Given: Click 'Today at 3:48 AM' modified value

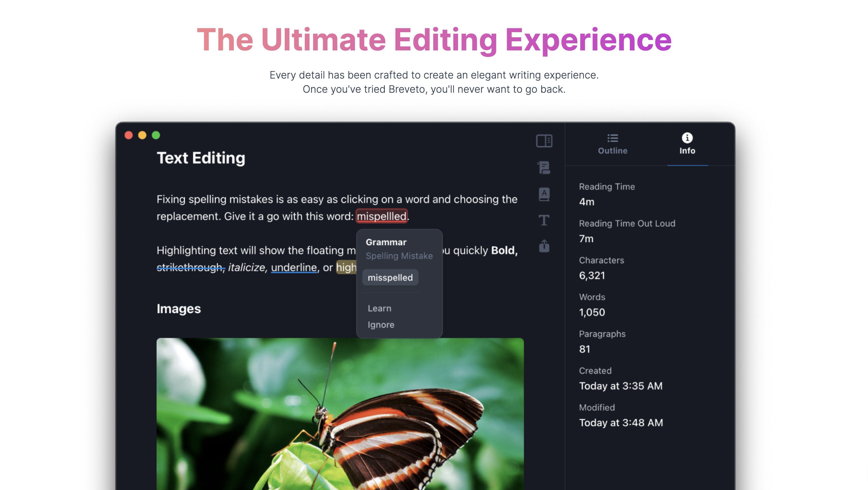Looking at the screenshot, I should point(621,422).
